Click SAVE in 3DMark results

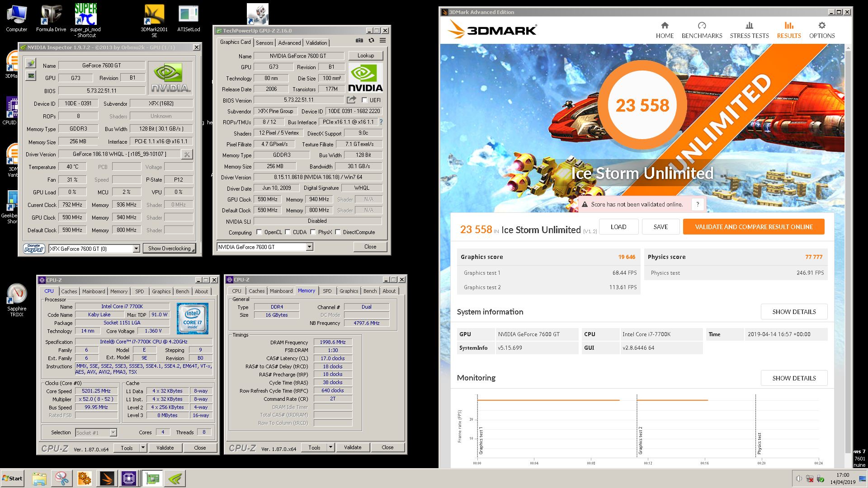(660, 227)
